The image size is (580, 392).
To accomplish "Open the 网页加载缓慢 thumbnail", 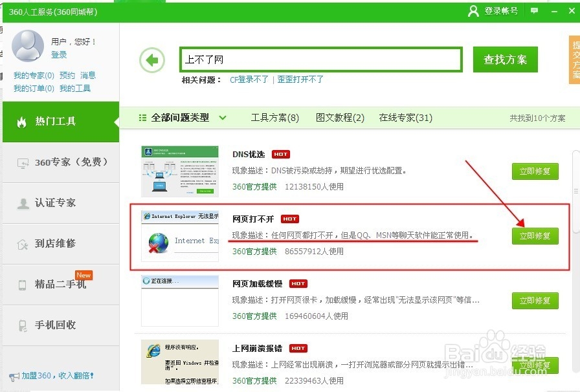I will [180, 301].
